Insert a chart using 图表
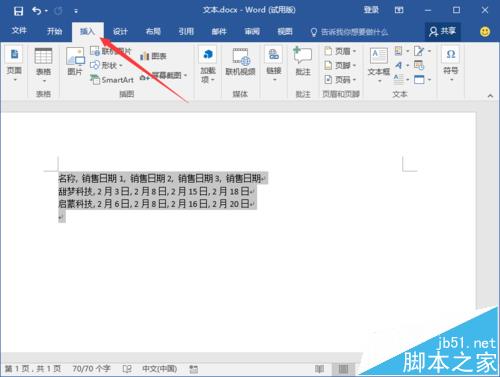500x377 pixels. point(153,56)
